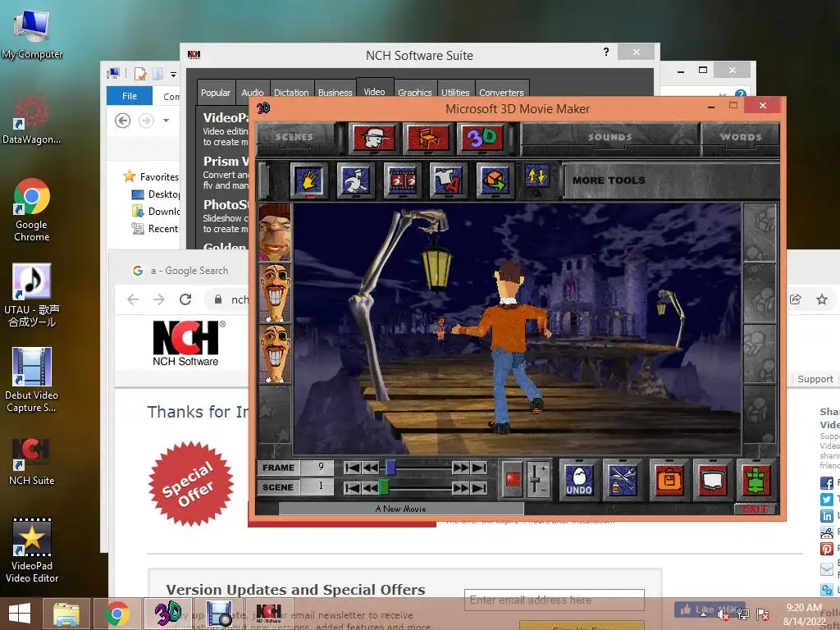Select the Rotate box tool
This screenshot has height=630, width=840.
(x=494, y=180)
